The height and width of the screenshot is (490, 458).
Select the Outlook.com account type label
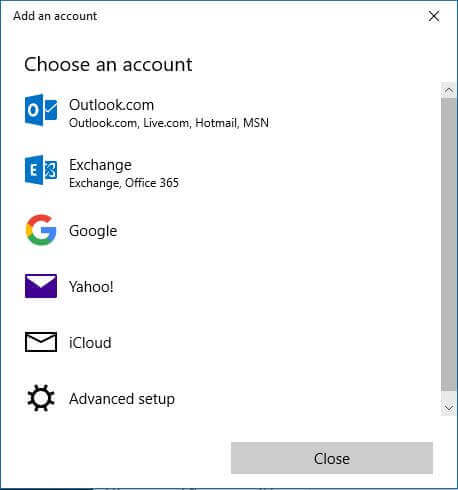[111, 105]
